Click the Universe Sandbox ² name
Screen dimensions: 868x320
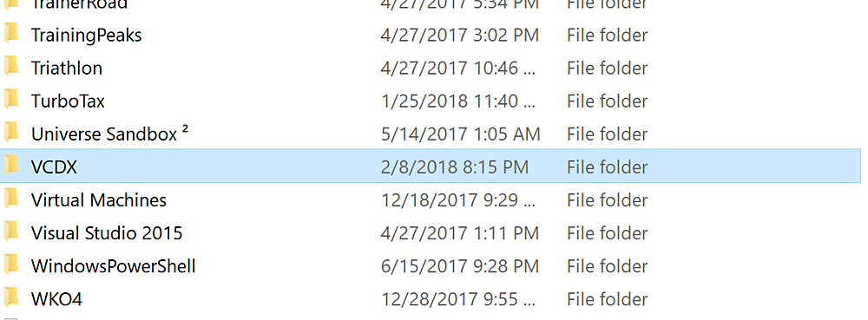(x=109, y=134)
